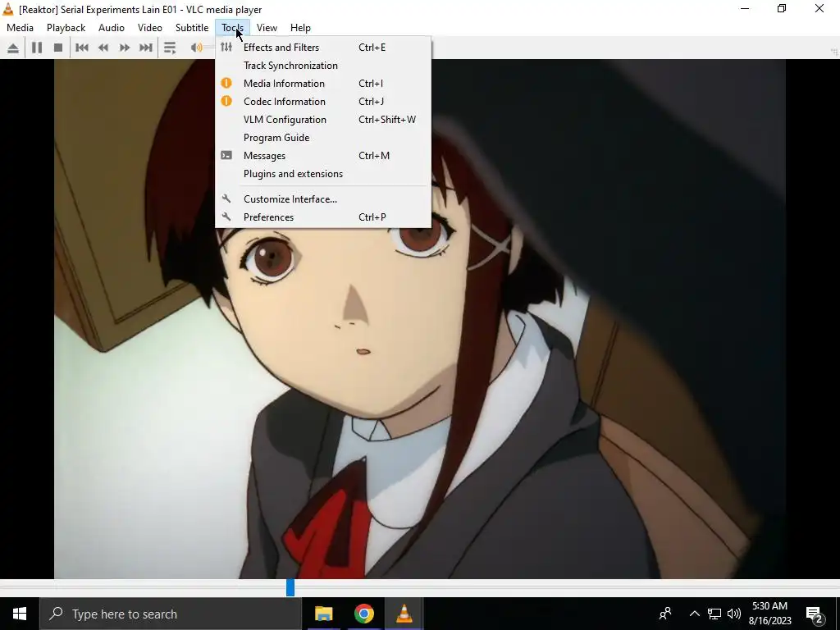Open Google Chrome from taskbar

click(x=363, y=614)
